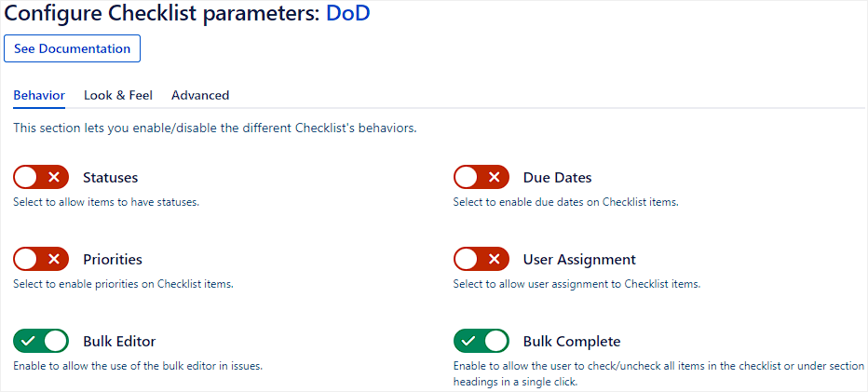Click the Due Dates label text
The image size is (868, 392).
point(557,178)
